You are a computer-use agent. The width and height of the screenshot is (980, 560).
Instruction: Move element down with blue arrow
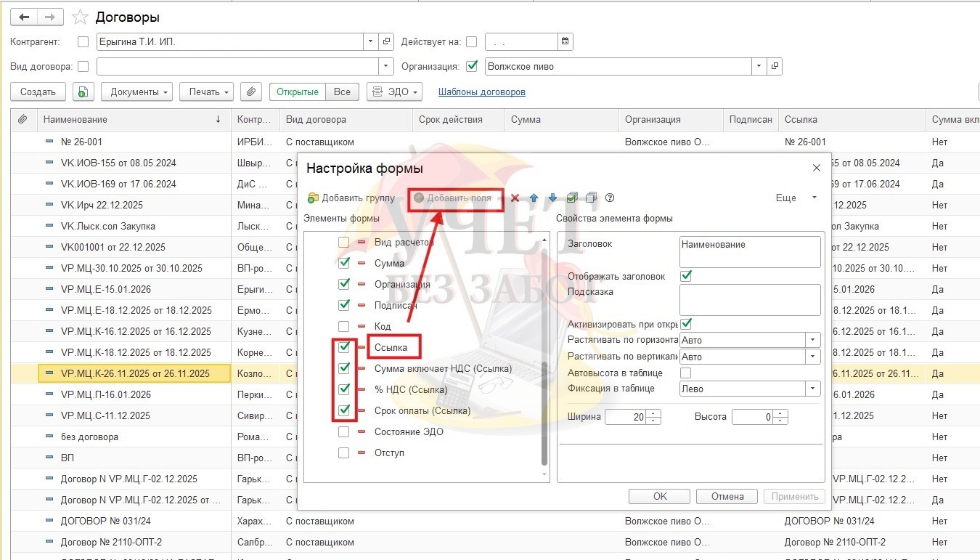[x=552, y=198]
